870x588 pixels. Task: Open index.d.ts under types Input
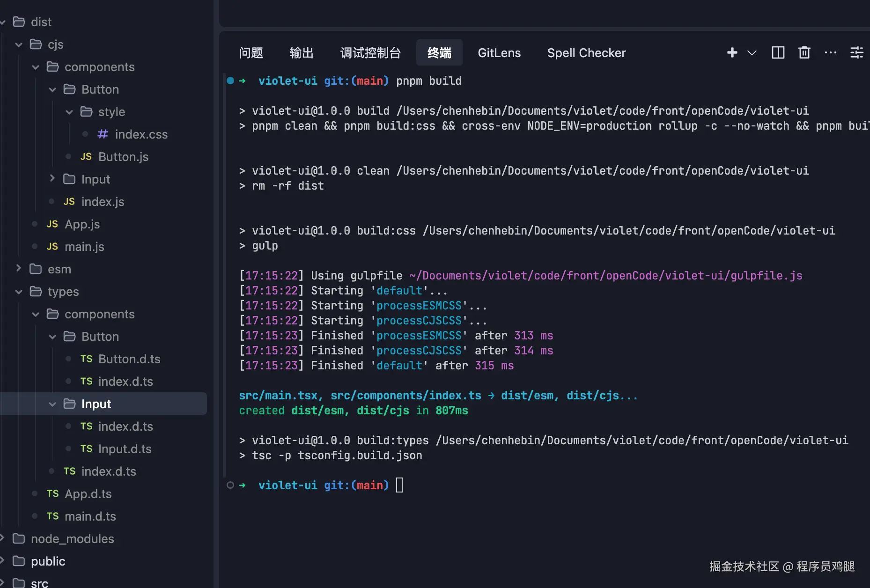125,426
